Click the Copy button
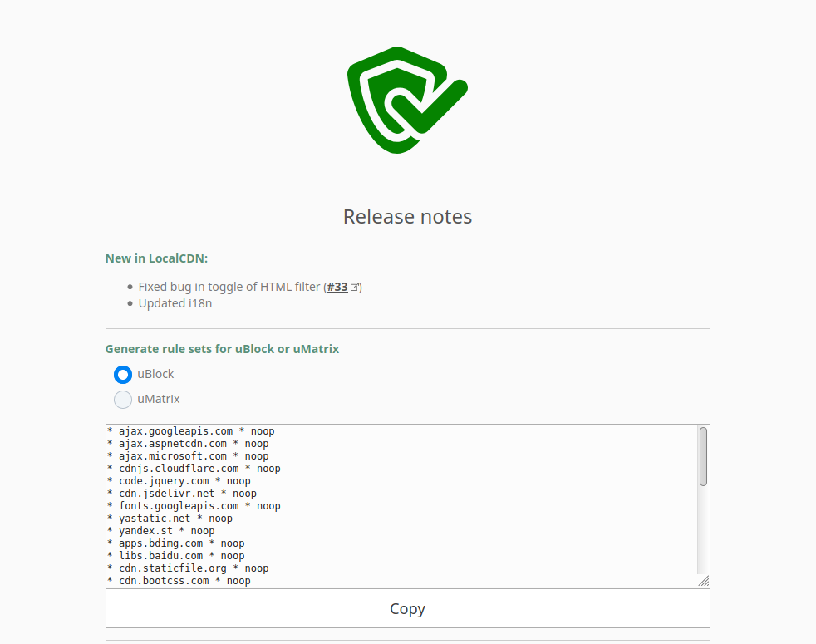This screenshot has height=644, width=816. pyautogui.click(x=408, y=608)
